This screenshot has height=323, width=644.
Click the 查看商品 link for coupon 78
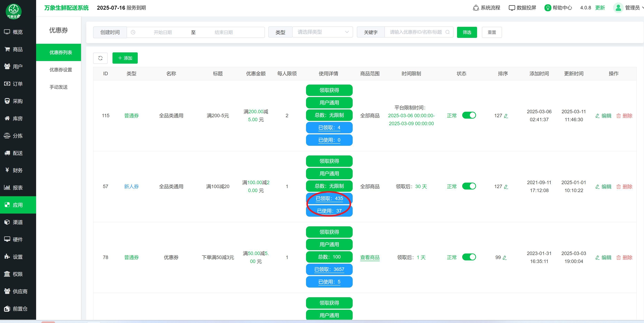[x=369, y=257]
